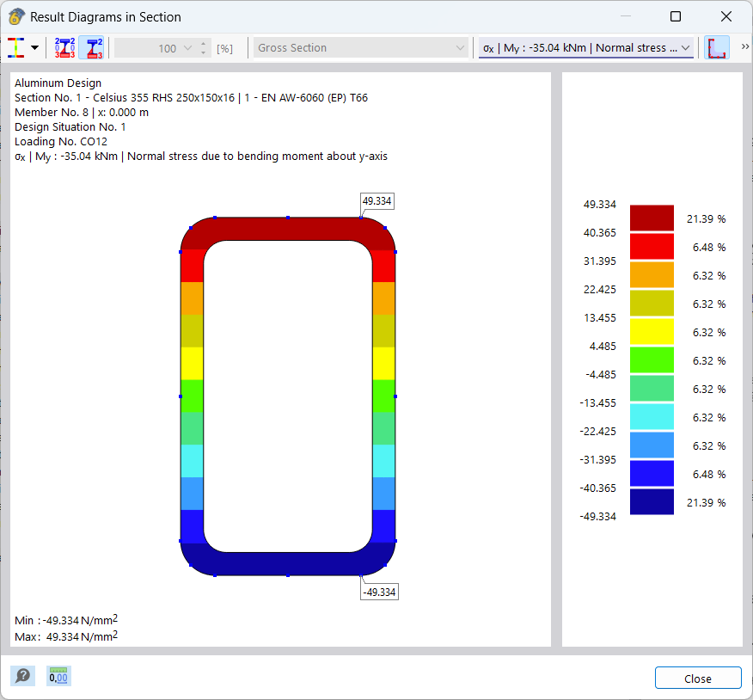Click the Max 49.334 value label
The height and width of the screenshot is (700, 753).
64,636
